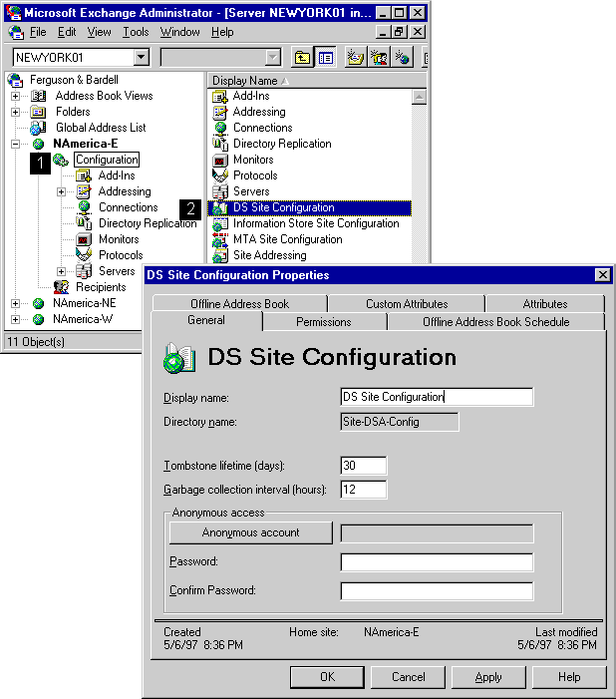Click the Servers icon in the tree
Image resolution: width=616 pixels, height=699 pixels.
tap(84, 271)
